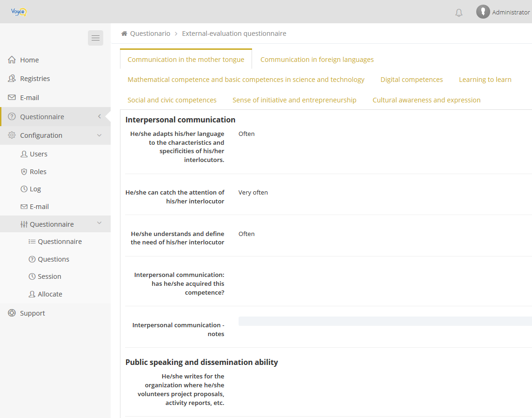Screen dimensions: 532x418
Task: Collapse the Questionnaire menu left chevron
Action: [100, 116]
